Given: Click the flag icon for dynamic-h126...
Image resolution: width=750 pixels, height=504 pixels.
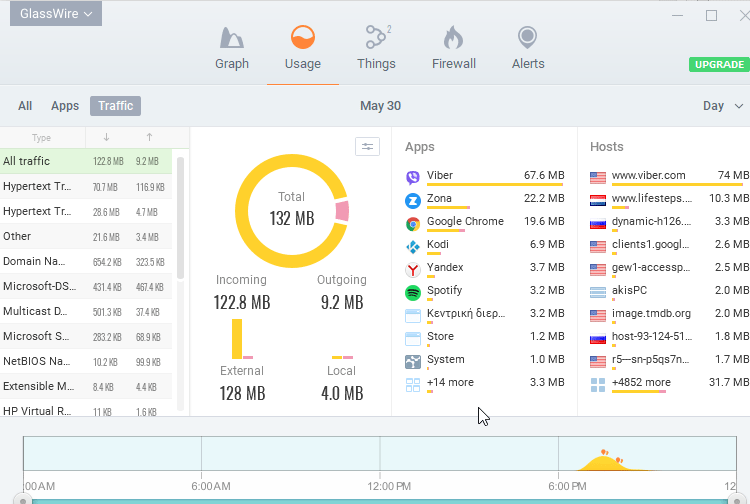Looking at the screenshot, I should click(598, 224).
